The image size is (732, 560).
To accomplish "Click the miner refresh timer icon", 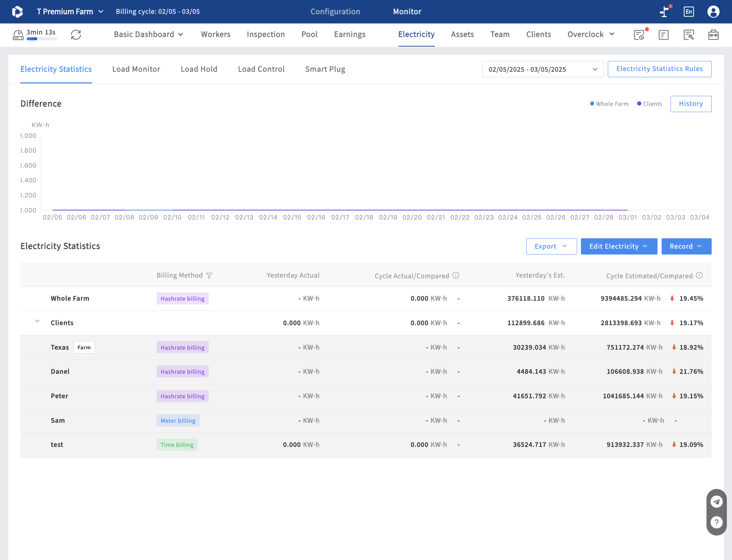I will click(x=18, y=35).
